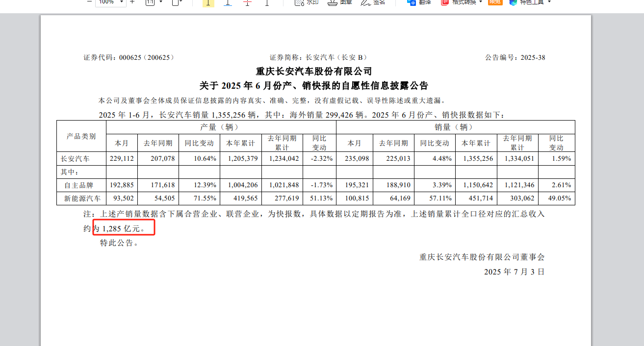Click the cell value 171,618
The width and height of the screenshot is (644, 346).
click(x=163, y=185)
